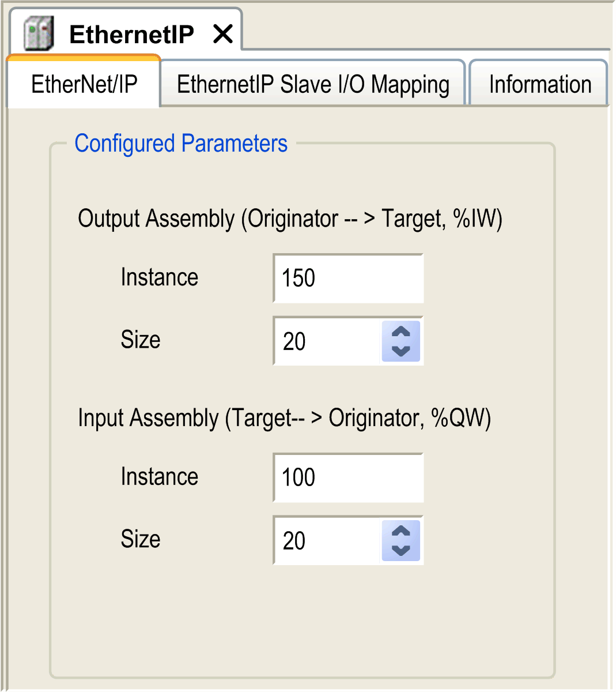Click the up arrow on Input Assembly Size spinner
Screen dimensions: 616x692
point(400,532)
